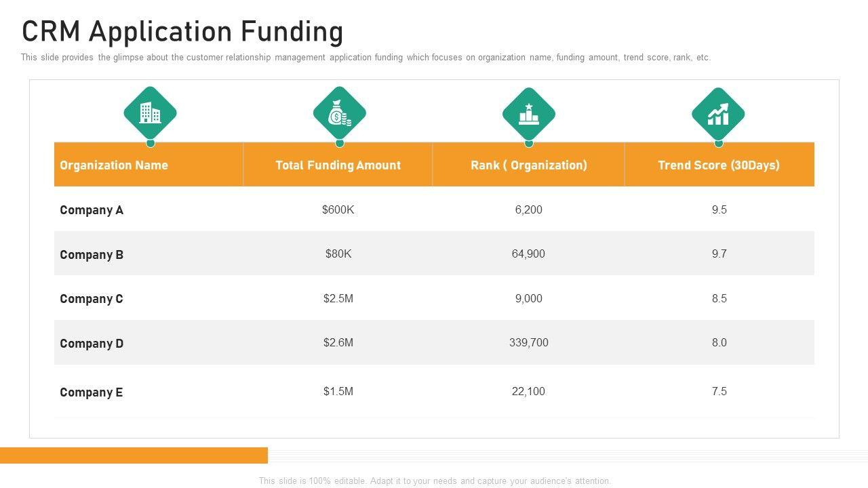Select the Company A row label
The height and width of the screenshot is (488, 868).
coord(92,210)
